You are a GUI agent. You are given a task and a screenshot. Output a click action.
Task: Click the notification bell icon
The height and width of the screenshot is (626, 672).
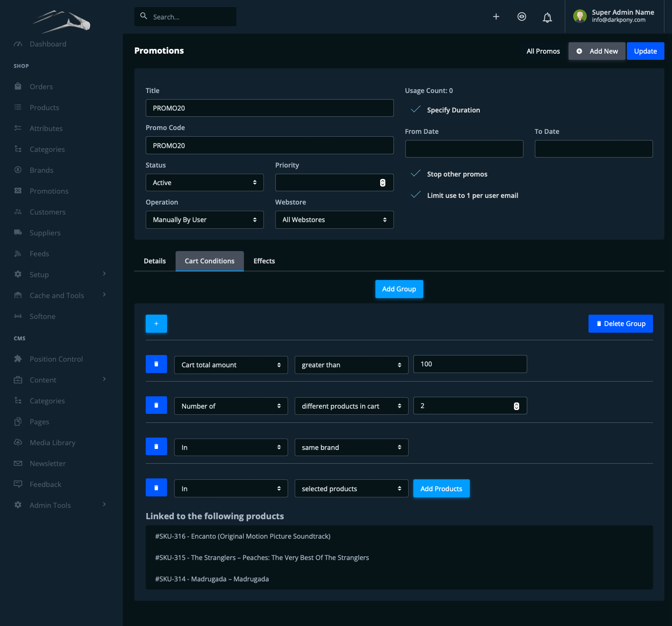tap(547, 18)
